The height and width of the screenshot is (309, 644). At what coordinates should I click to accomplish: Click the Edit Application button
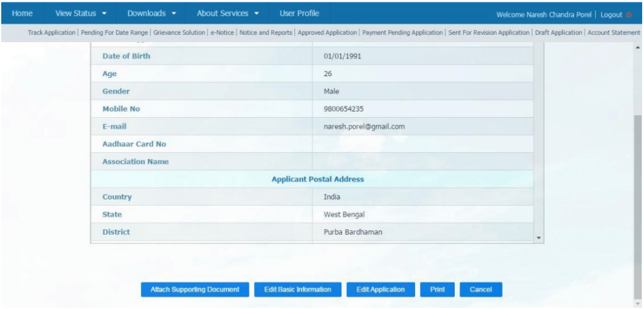point(380,289)
